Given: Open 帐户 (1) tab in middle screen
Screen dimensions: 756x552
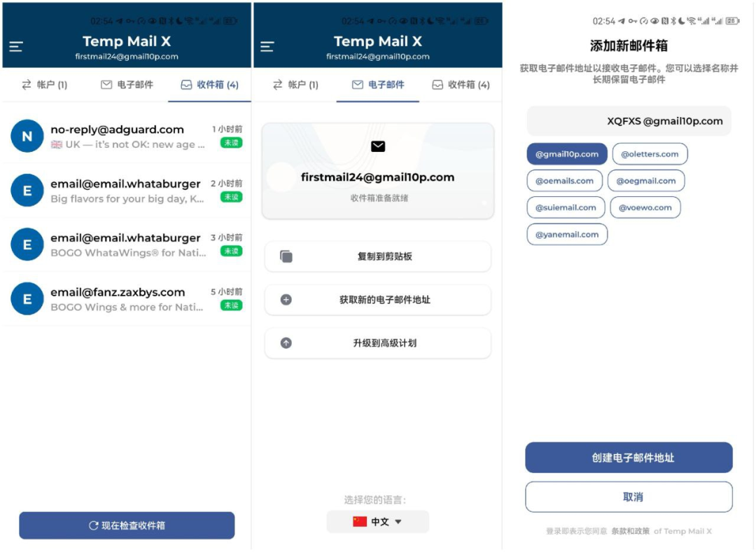Looking at the screenshot, I should click(x=295, y=85).
